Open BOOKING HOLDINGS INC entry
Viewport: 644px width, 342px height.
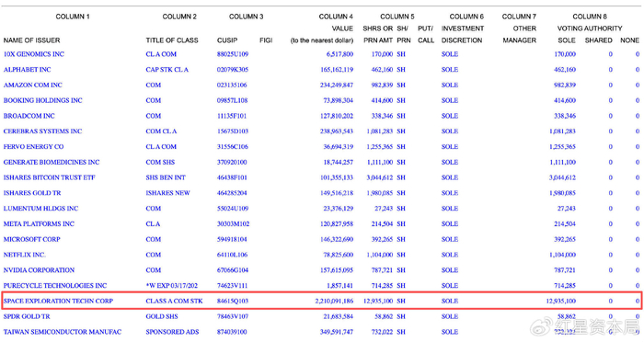click(x=42, y=100)
